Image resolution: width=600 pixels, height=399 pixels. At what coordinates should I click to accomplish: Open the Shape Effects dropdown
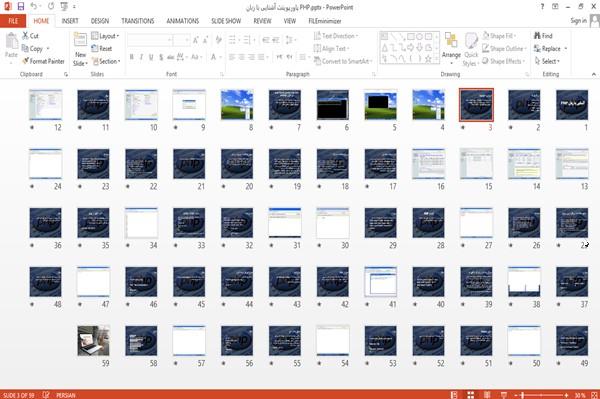pos(503,61)
